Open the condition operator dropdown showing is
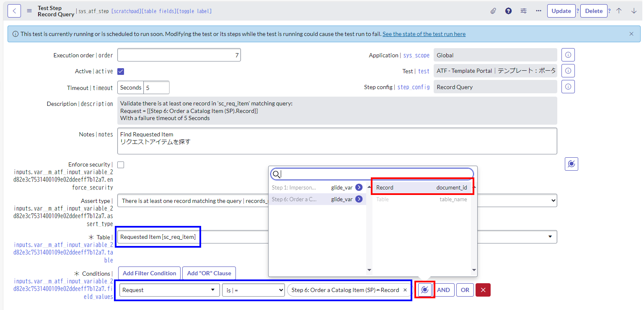This screenshot has width=644, height=310. [253, 290]
